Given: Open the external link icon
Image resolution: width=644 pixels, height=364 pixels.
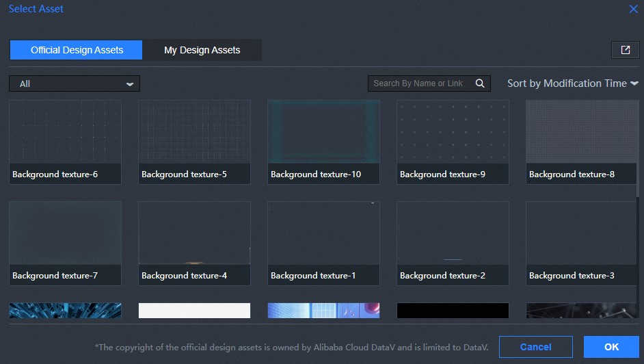Looking at the screenshot, I should pos(625,50).
